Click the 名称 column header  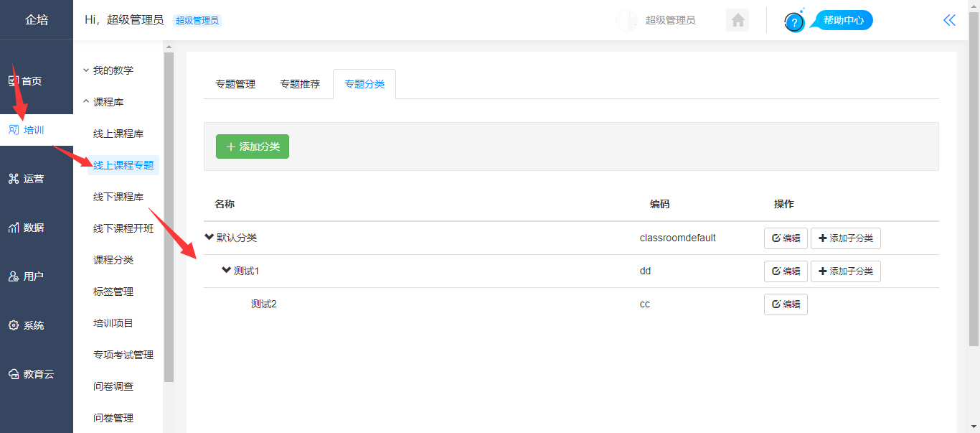coord(225,204)
